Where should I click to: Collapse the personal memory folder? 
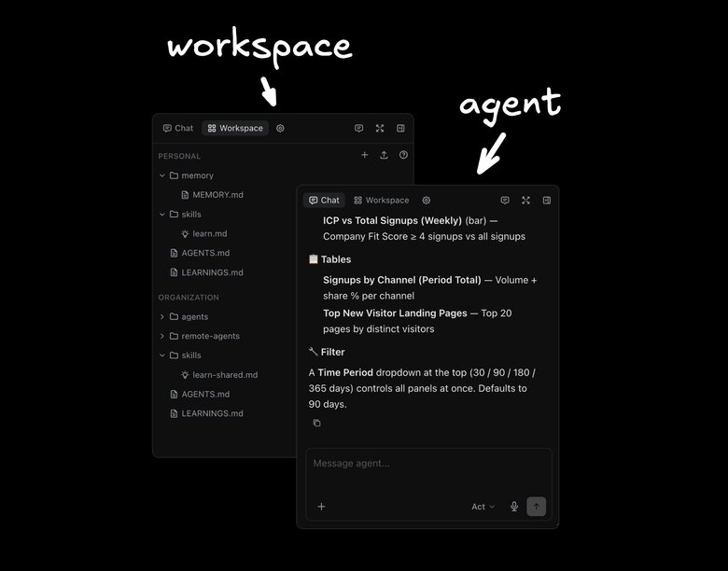click(x=162, y=175)
